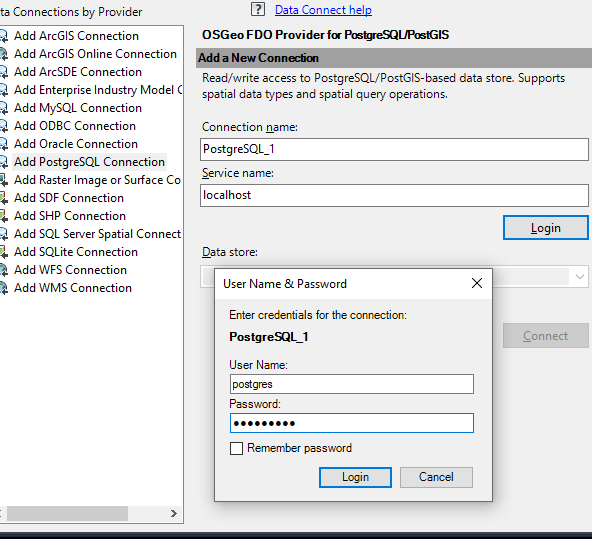Click the greyed-out Connect button

(546, 336)
